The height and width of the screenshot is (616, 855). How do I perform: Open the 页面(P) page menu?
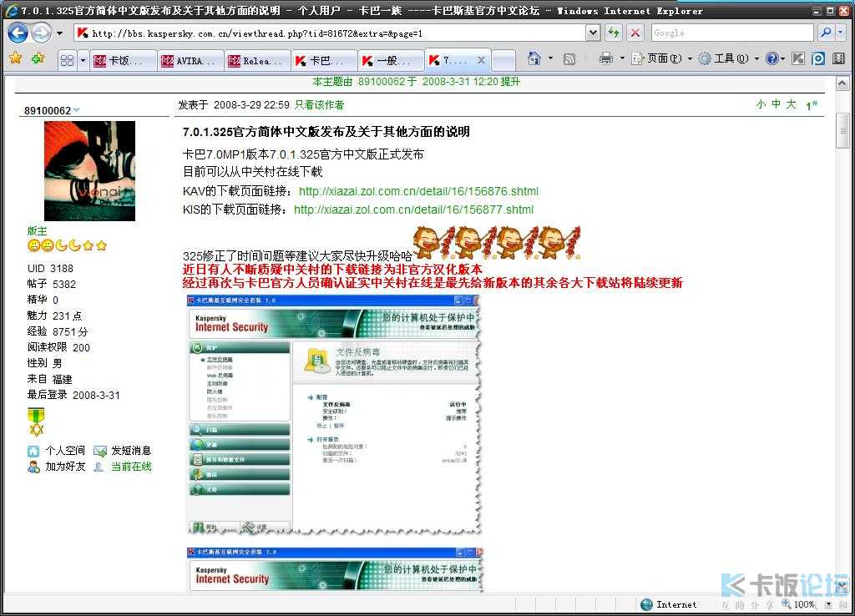662,58
